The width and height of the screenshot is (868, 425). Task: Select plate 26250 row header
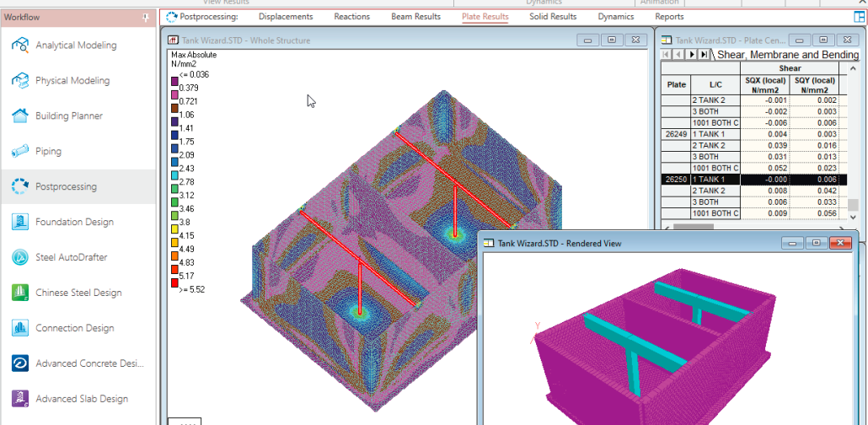(x=676, y=180)
